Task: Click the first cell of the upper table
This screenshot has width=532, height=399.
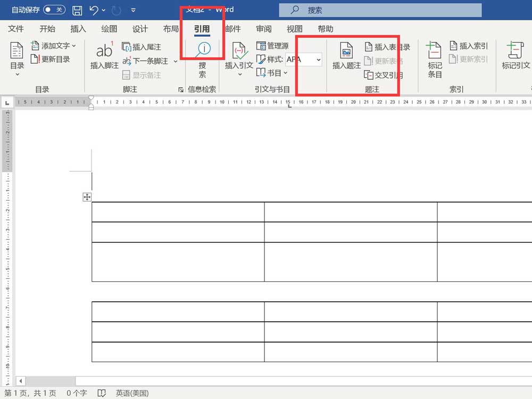Action: tap(178, 212)
